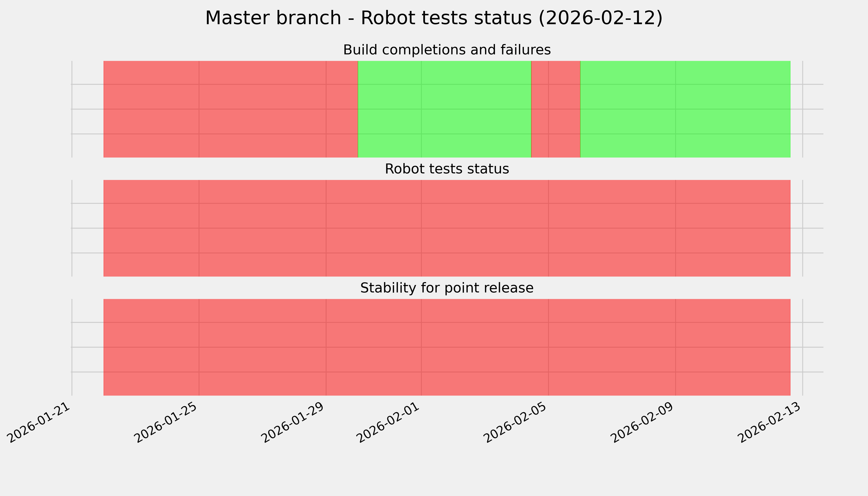Click the empty gap left of Build chart's red block
This screenshot has width=868, height=496.
88,109
